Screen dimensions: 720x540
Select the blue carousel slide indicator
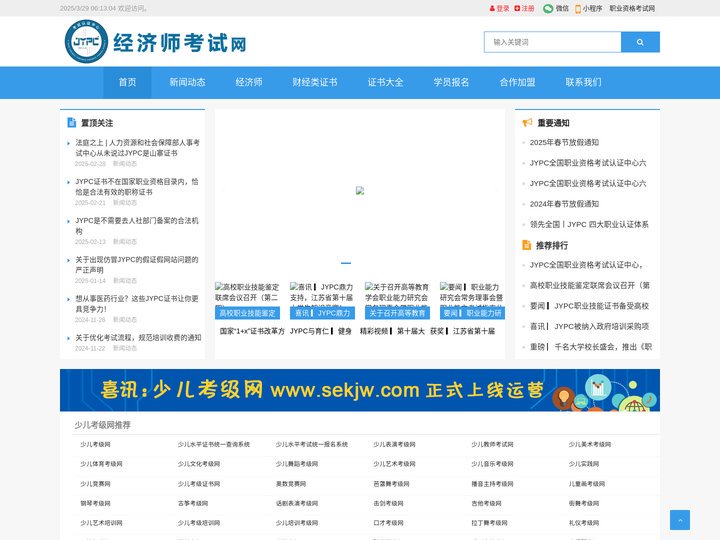[x=346, y=263]
